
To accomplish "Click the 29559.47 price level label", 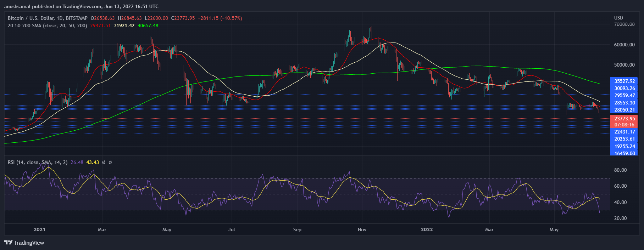I will pos(624,95).
